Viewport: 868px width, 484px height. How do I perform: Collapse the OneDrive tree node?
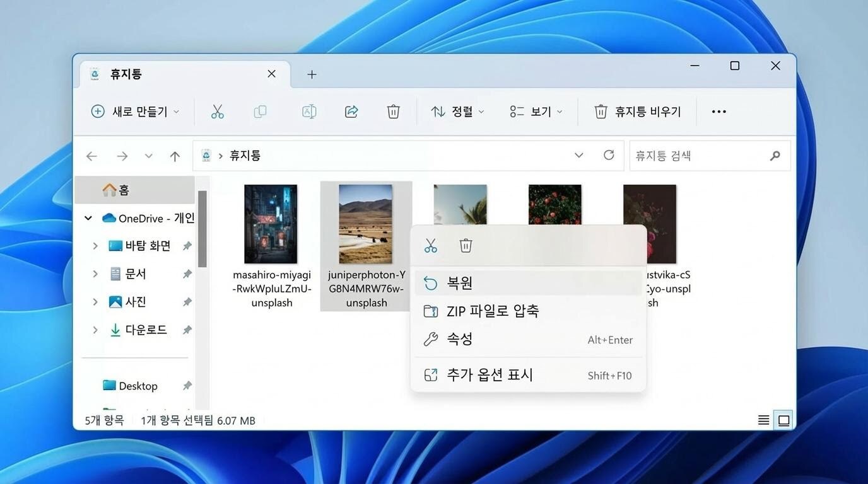(88, 218)
